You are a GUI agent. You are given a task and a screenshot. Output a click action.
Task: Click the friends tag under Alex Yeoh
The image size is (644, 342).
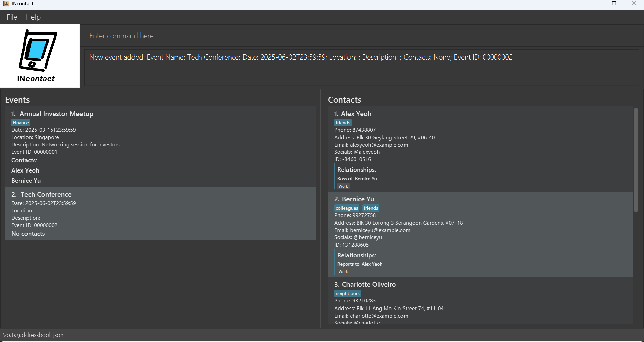[x=343, y=123]
